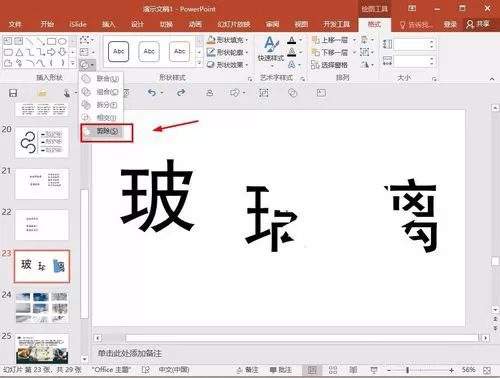Pick the Rectangle shape in gallery
The width and height of the screenshot is (500, 378).
point(51,41)
